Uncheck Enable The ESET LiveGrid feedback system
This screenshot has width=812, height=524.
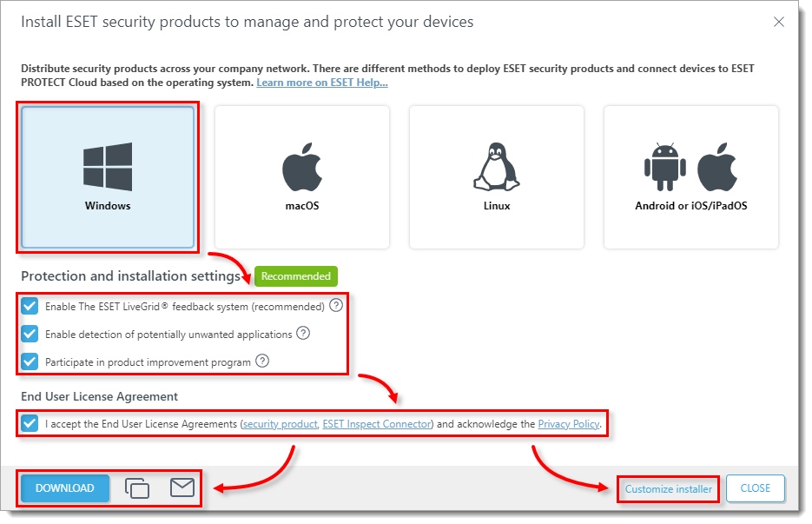coord(29,305)
